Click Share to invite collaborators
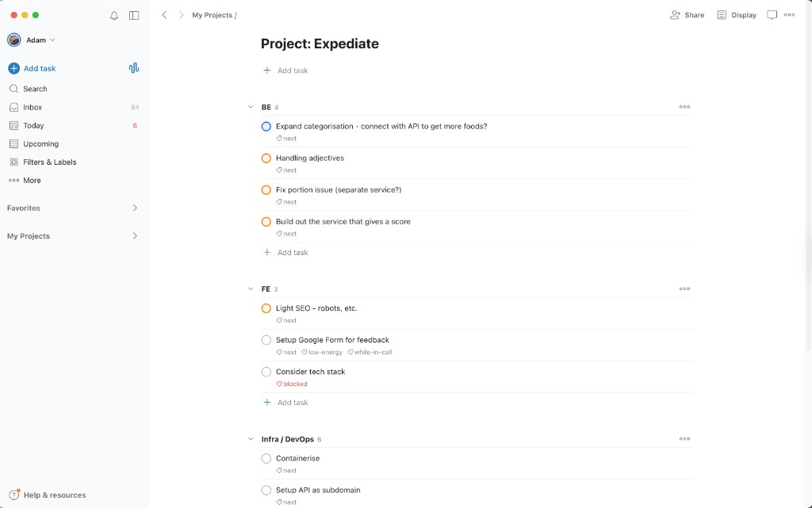The width and height of the screenshot is (812, 508). click(687, 14)
